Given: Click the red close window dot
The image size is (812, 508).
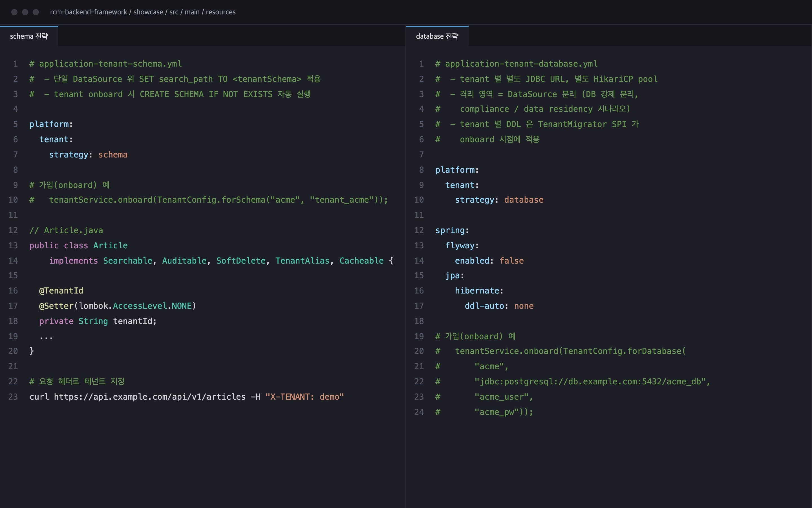Looking at the screenshot, I should [x=14, y=12].
